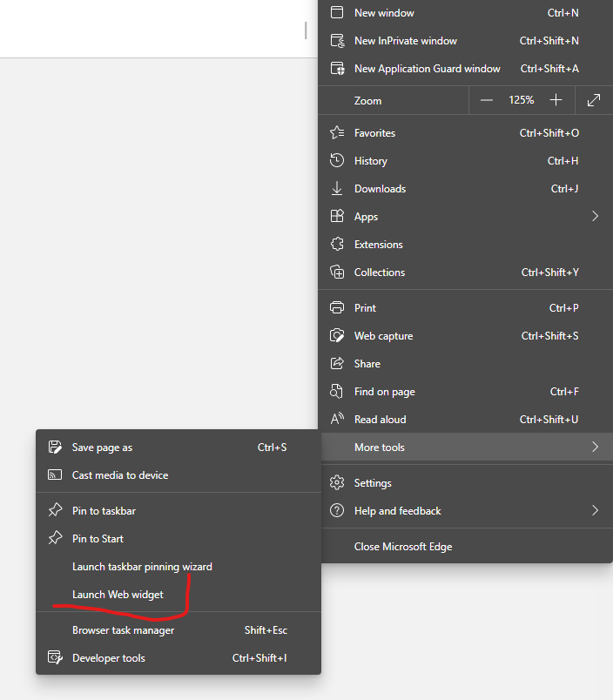The height and width of the screenshot is (700, 613).
Task: Expand the Apps submenu arrow
Action: (595, 216)
